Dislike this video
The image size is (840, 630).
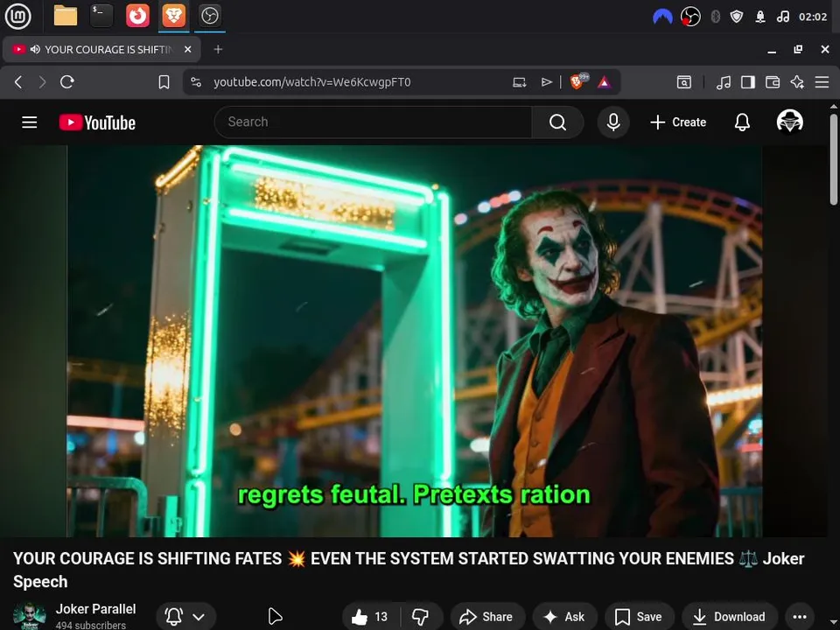(x=421, y=617)
